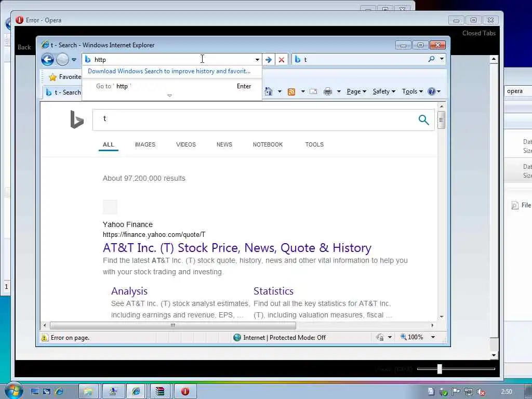Open the Tools menu

pyautogui.click(x=412, y=91)
